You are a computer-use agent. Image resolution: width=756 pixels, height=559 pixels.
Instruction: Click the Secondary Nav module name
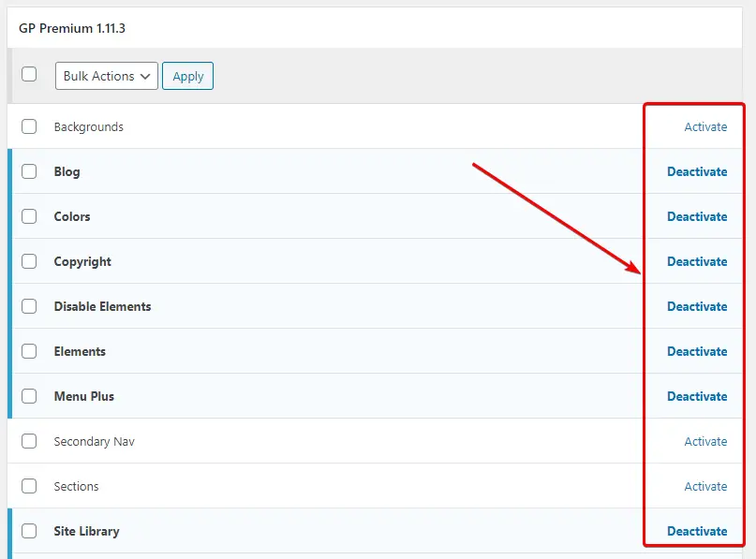(x=94, y=441)
